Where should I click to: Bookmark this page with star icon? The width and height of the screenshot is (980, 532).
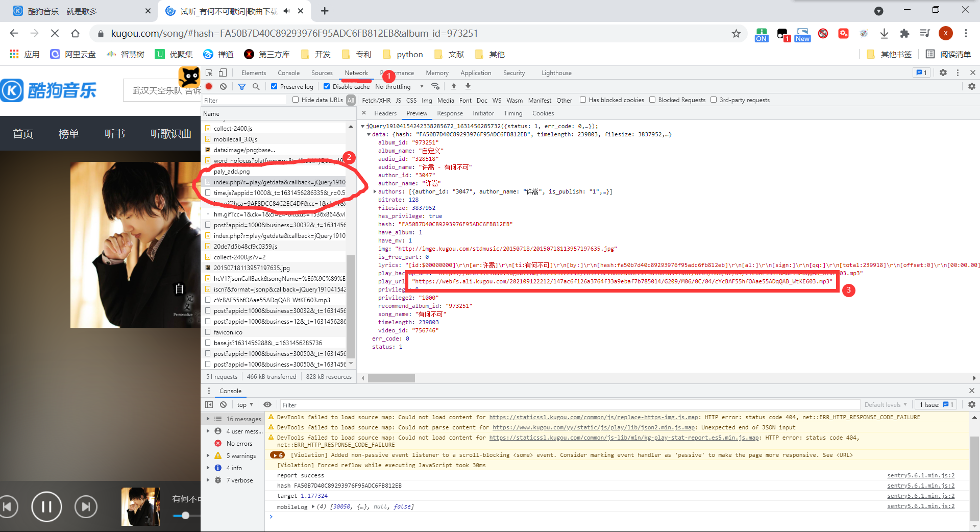[x=736, y=34]
